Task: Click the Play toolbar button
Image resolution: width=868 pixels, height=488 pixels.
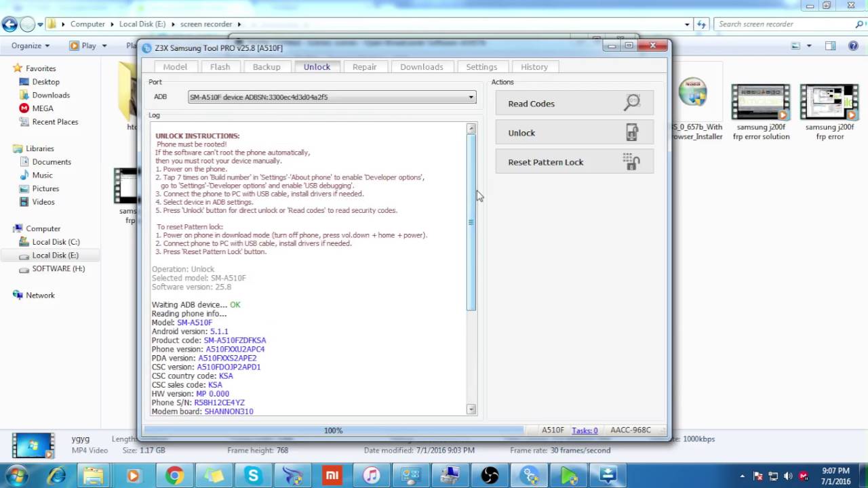Action: (83, 46)
